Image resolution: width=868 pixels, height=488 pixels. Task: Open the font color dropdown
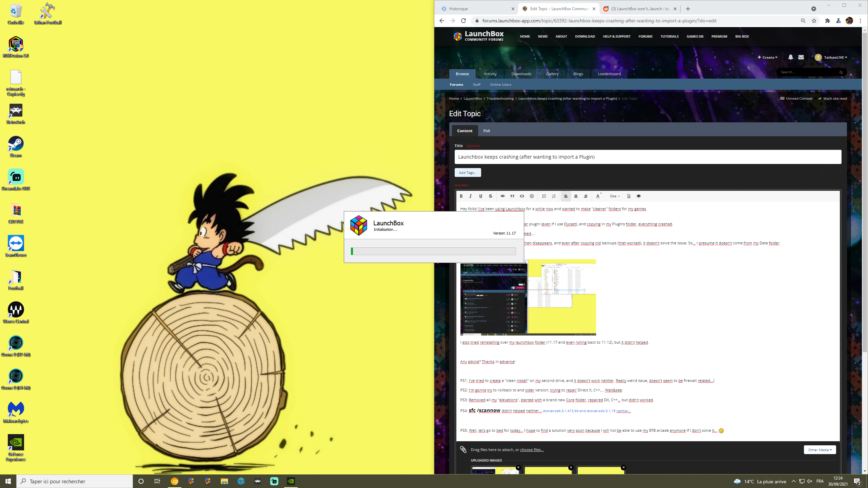click(x=598, y=196)
